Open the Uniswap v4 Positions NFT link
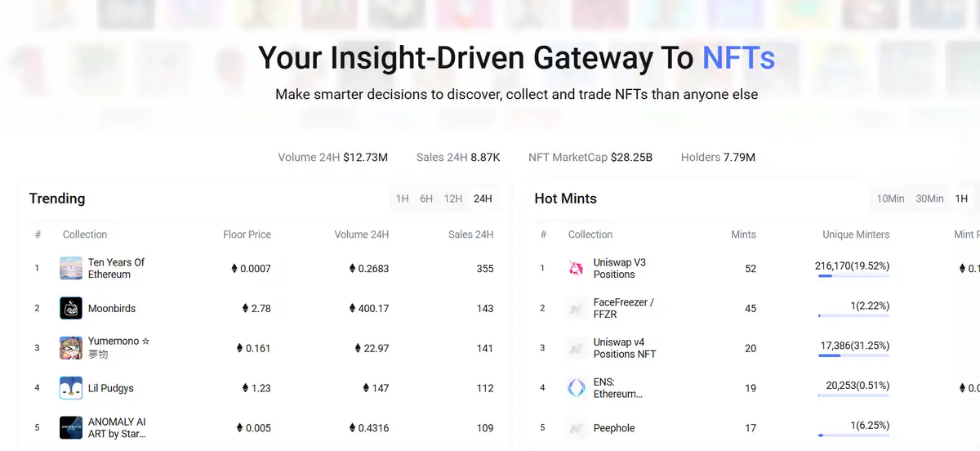 tap(624, 348)
